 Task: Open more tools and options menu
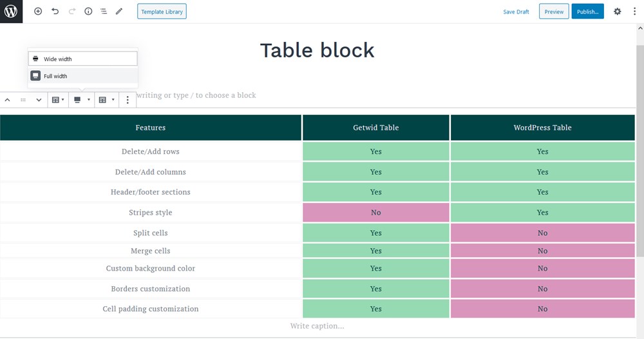[x=634, y=12]
